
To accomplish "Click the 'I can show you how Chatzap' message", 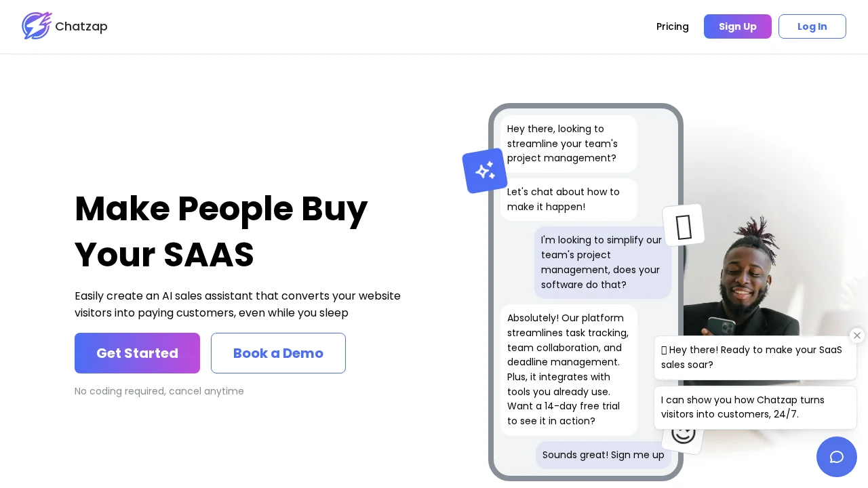I will coord(755,407).
